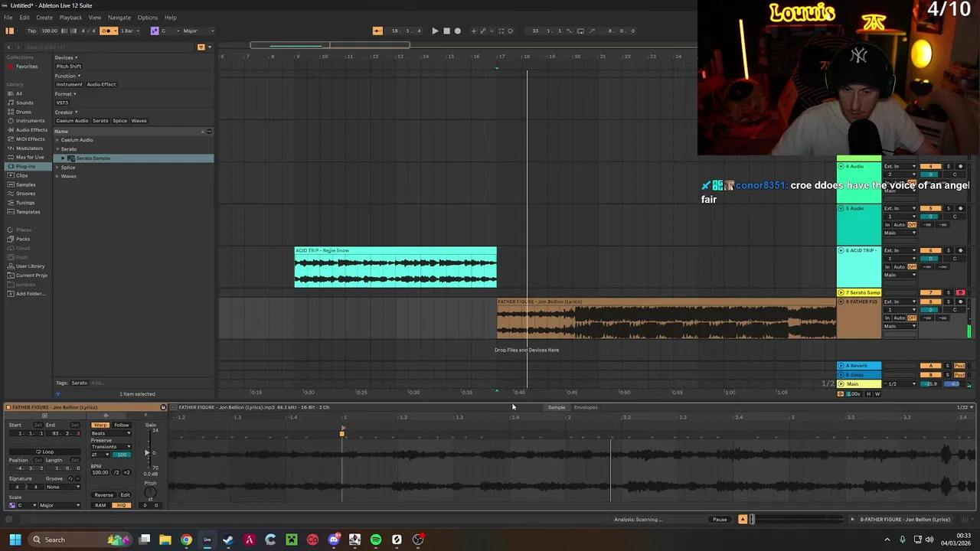
Task: Unfold track 7 Serato Samp
Action: 841,292
